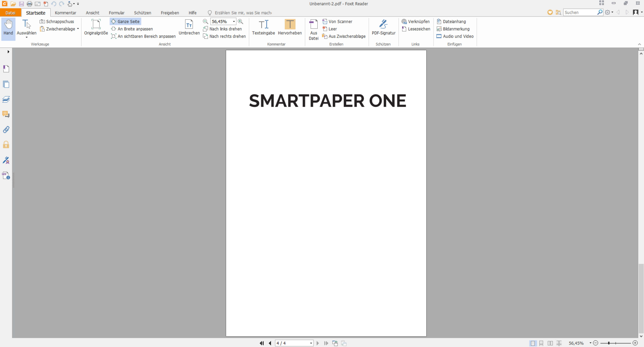Open the touch mode dropdown arrow
This screenshot has height=347, width=644.
[74, 4]
